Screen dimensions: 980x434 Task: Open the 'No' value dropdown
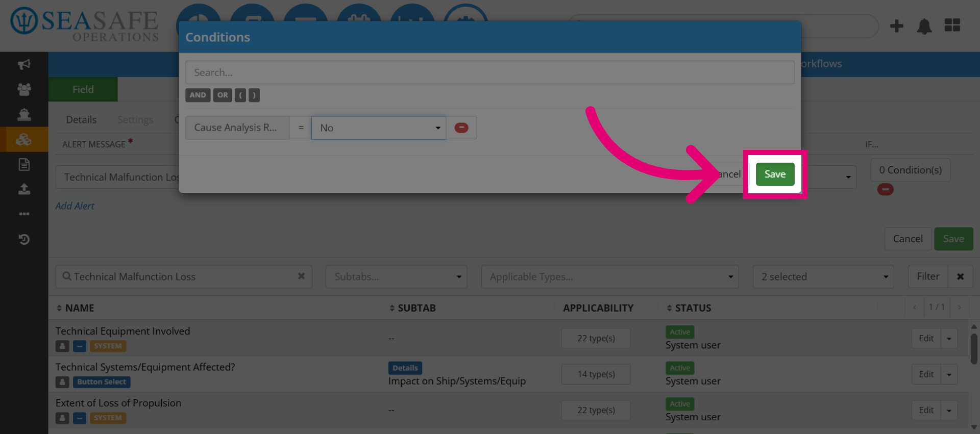pos(379,127)
